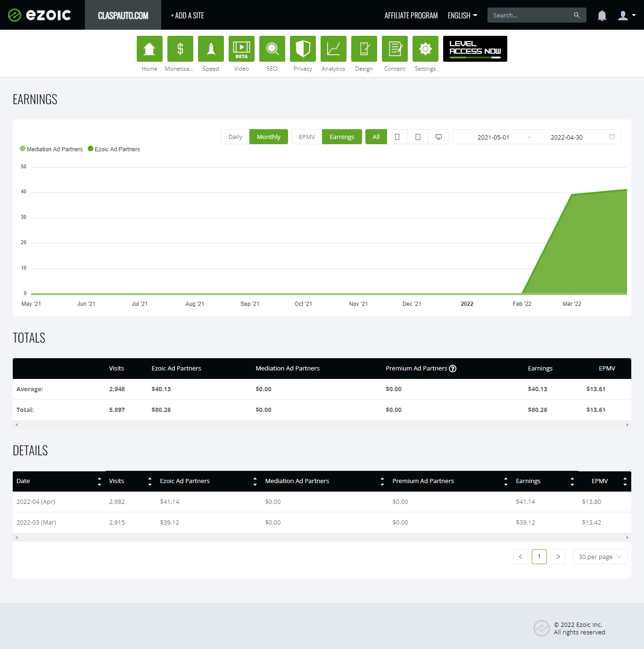644x649 pixels.
Task: Open the Speed rocket icon
Action: tap(211, 49)
